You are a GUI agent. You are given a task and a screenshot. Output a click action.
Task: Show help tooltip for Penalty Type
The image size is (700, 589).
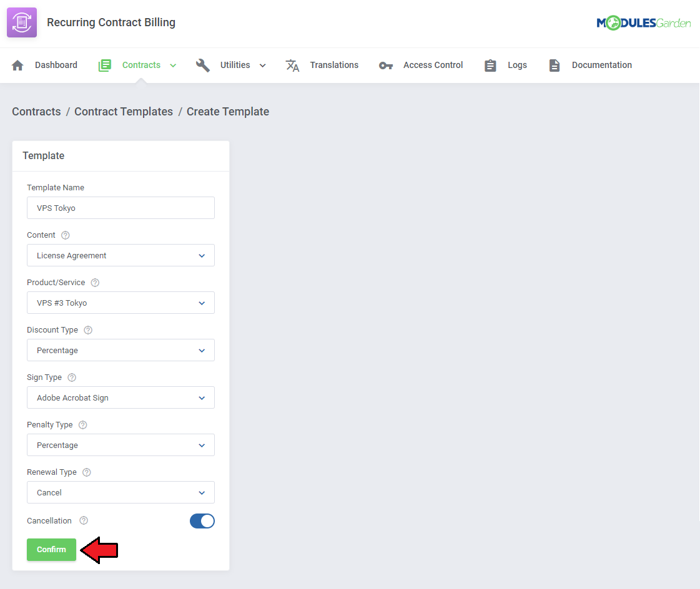[82, 425]
